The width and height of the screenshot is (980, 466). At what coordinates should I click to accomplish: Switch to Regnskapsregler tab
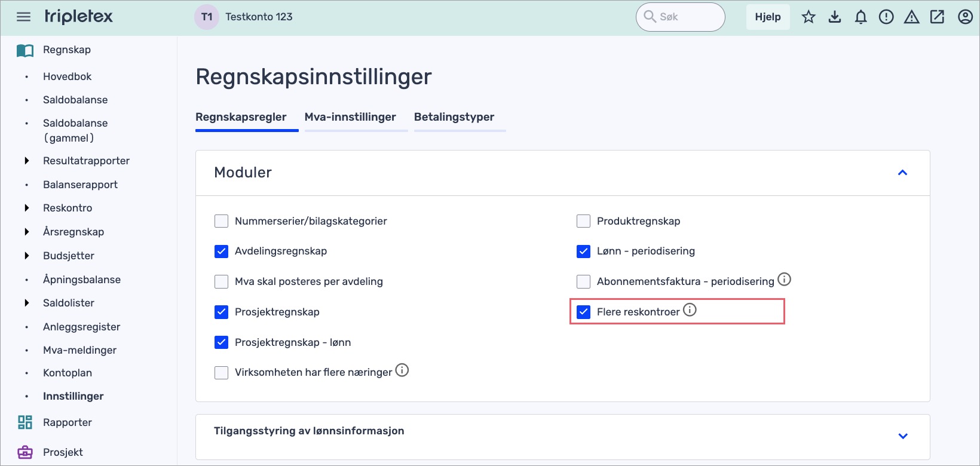click(241, 117)
